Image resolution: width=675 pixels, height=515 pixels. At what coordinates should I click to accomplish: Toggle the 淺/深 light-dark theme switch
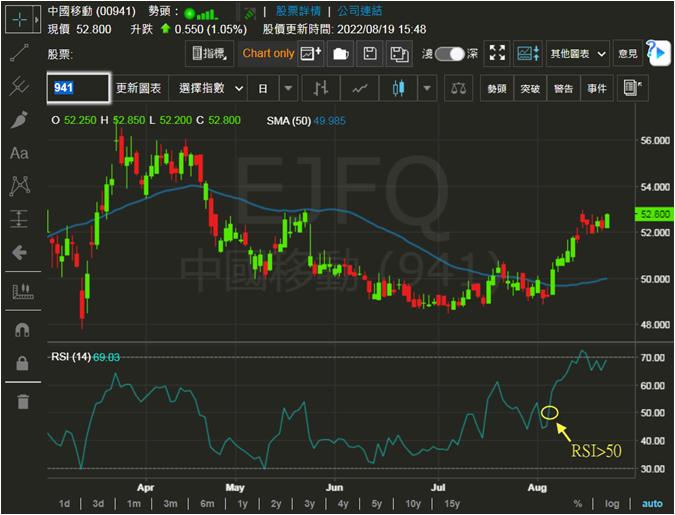click(450, 54)
